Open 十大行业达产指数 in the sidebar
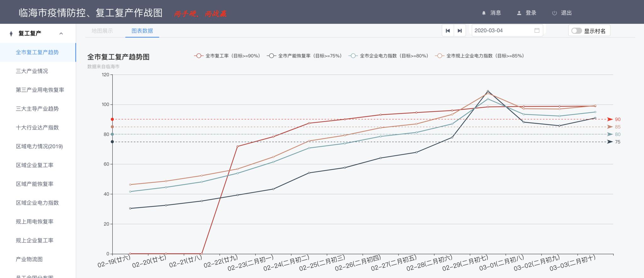Image resolution: width=644 pixels, height=278 pixels. point(37,128)
